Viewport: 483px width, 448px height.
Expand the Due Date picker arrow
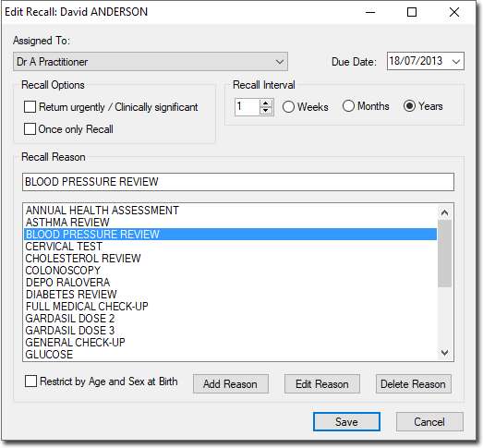coord(456,61)
